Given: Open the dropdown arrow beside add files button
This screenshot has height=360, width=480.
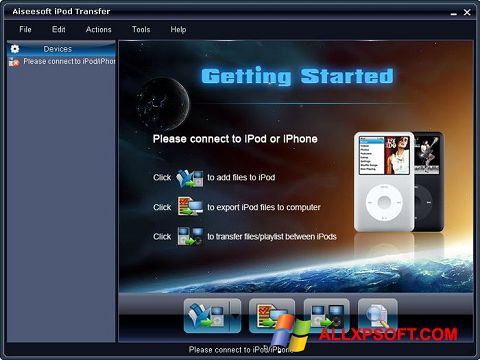Looking at the screenshot, I should 235,316.
